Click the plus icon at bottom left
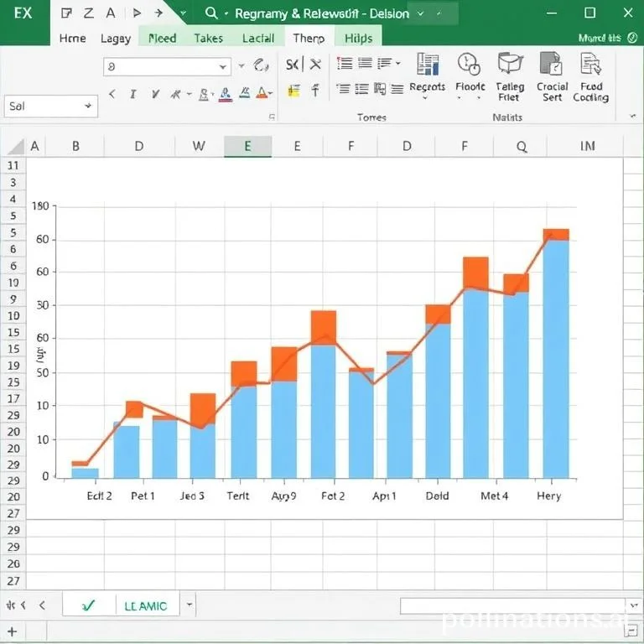 [x=12, y=631]
